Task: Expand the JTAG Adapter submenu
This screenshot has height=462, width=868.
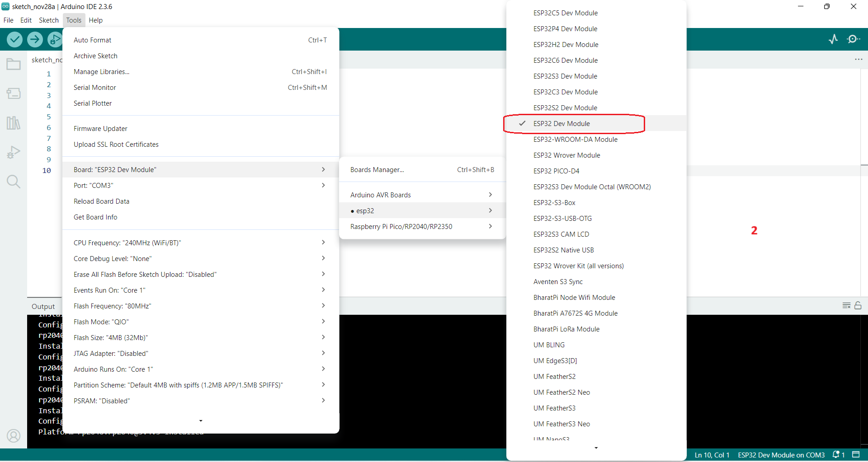Action: (201, 353)
